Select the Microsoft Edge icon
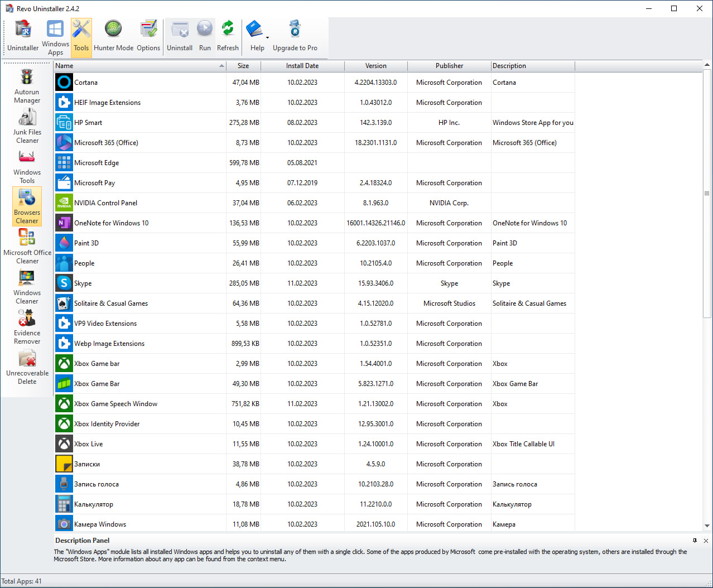 pyautogui.click(x=64, y=163)
